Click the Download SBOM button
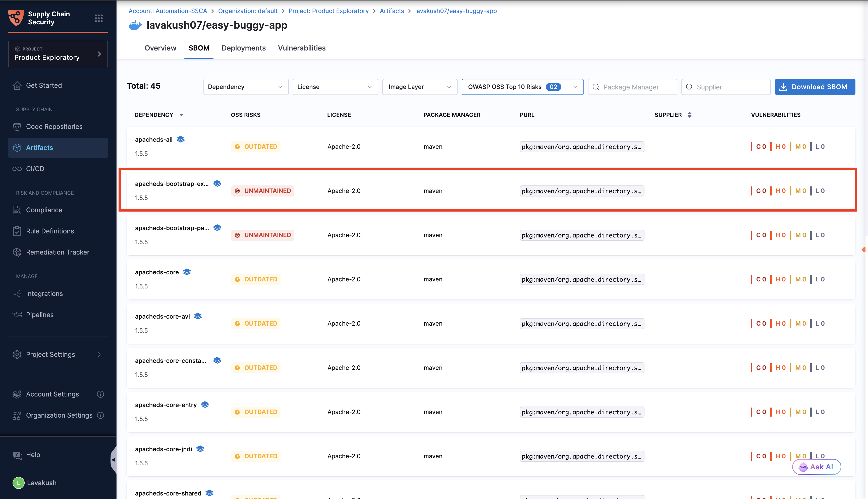The height and width of the screenshot is (499, 868). click(815, 87)
